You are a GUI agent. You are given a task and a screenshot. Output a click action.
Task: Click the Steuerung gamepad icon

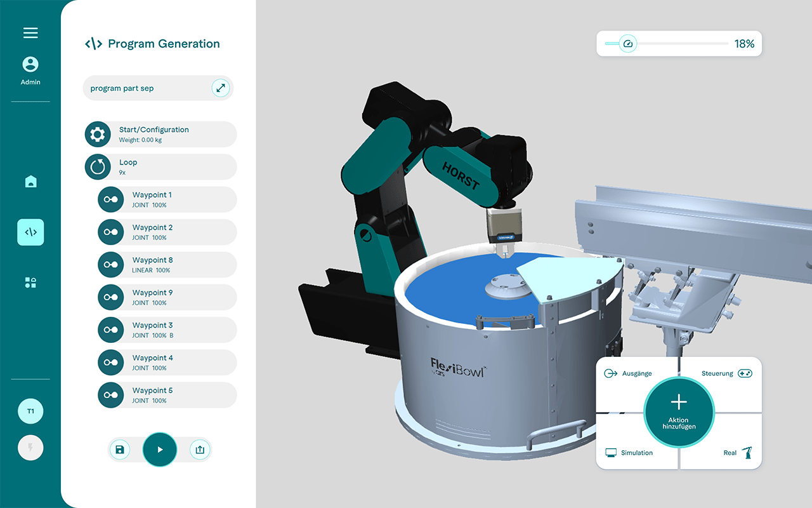745,373
